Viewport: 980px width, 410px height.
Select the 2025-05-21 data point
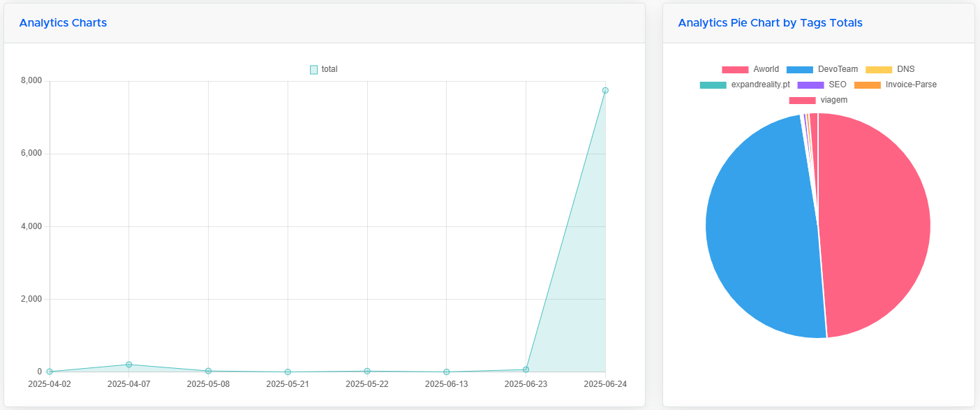[x=288, y=372]
